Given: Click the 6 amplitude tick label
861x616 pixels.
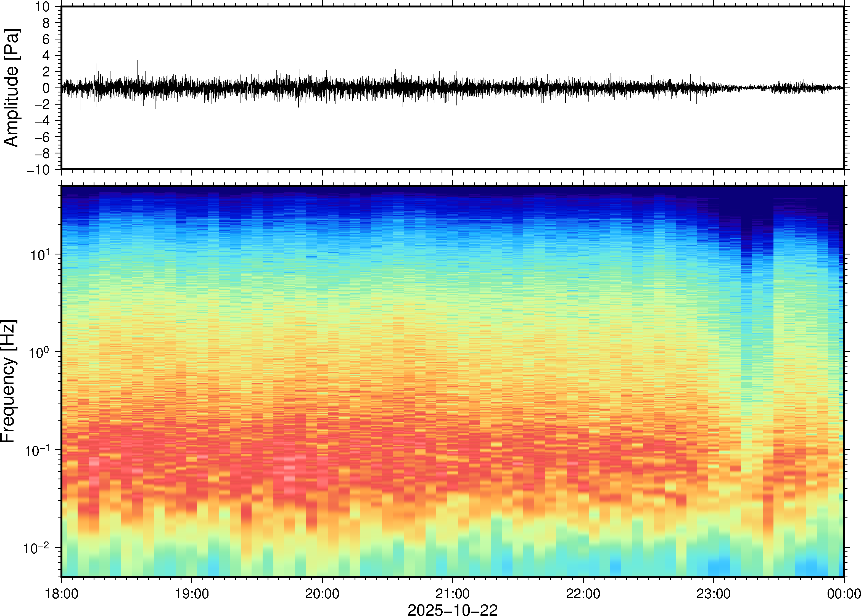Looking at the screenshot, I should pos(46,39).
